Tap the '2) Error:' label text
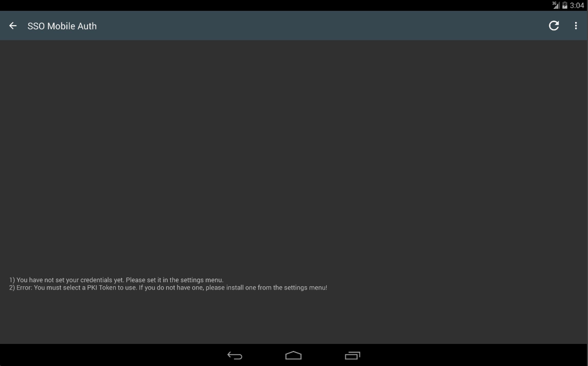 pos(21,288)
